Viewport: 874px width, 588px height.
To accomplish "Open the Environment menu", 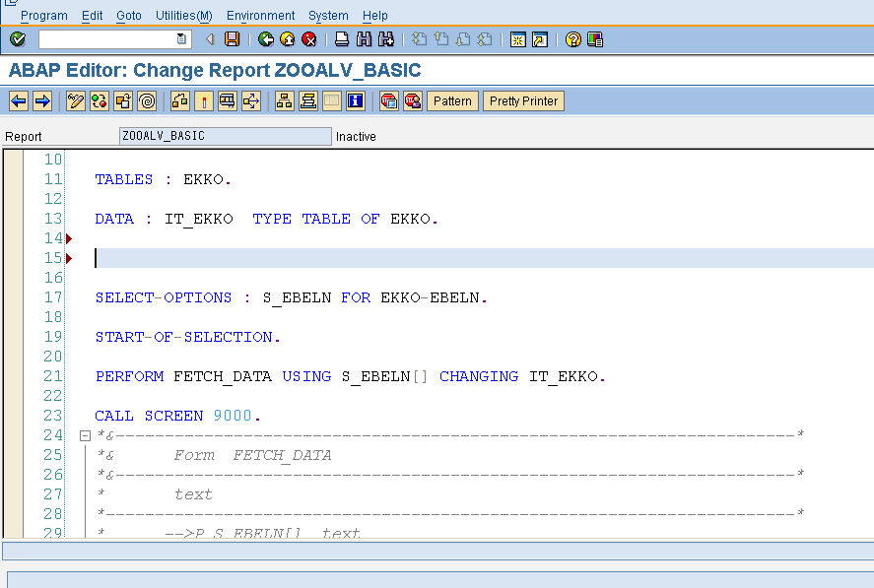I will coord(260,15).
